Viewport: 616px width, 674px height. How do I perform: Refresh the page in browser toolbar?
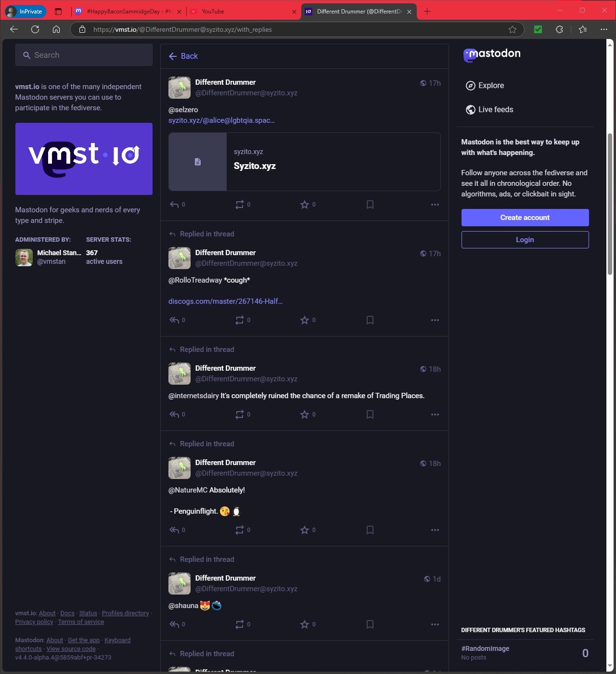[x=35, y=29]
